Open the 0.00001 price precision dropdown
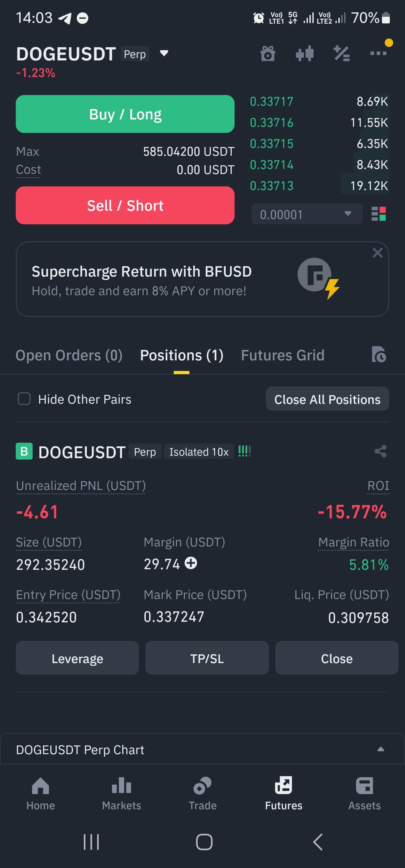405x868 pixels. [307, 214]
